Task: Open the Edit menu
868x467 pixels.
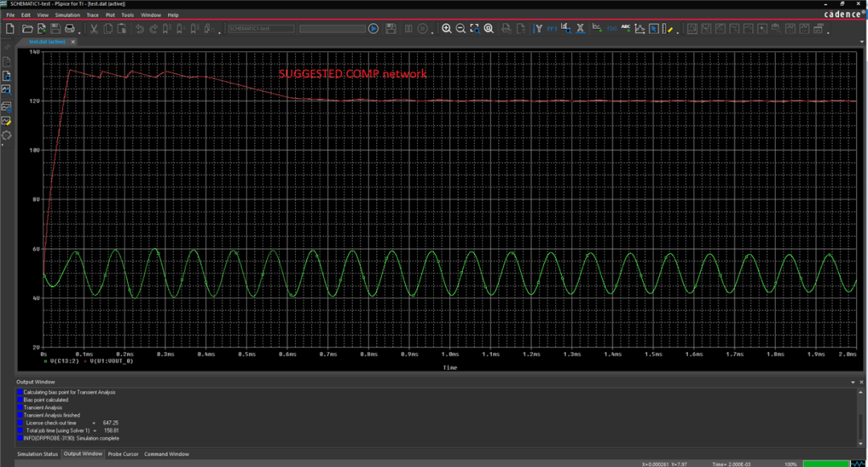Action: [x=26, y=15]
